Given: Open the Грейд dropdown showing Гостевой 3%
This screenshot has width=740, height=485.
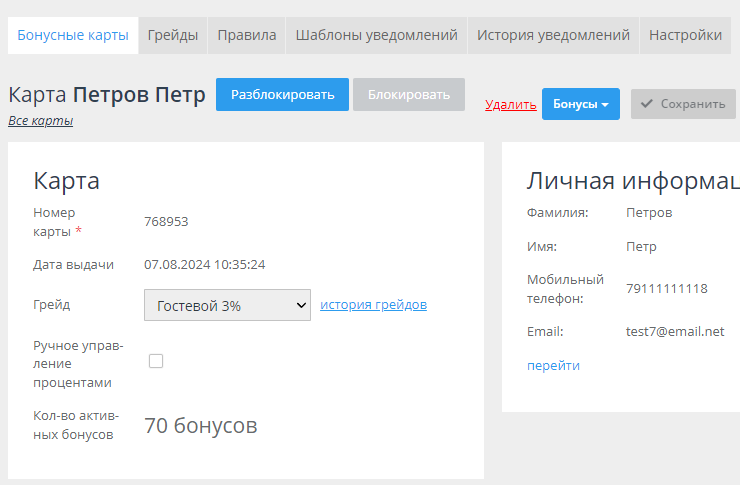Looking at the screenshot, I should pyautogui.click(x=227, y=305).
